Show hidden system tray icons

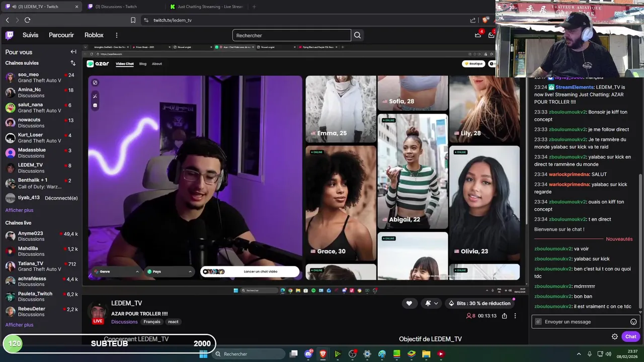[x=579, y=354]
